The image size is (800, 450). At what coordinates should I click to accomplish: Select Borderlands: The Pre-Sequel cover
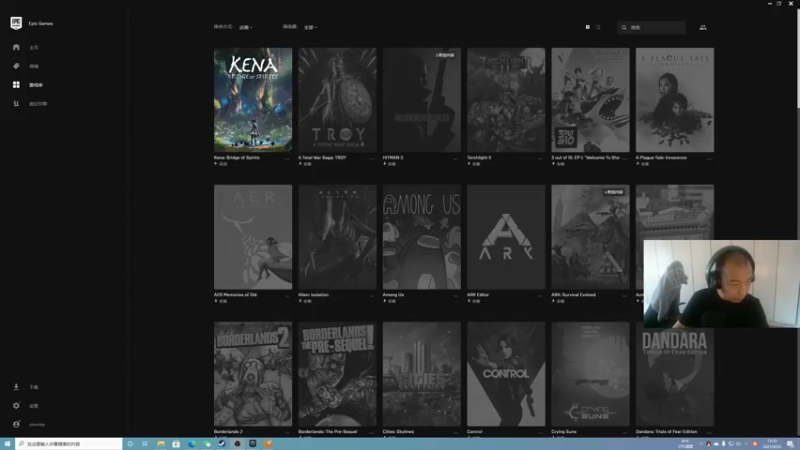pos(337,374)
